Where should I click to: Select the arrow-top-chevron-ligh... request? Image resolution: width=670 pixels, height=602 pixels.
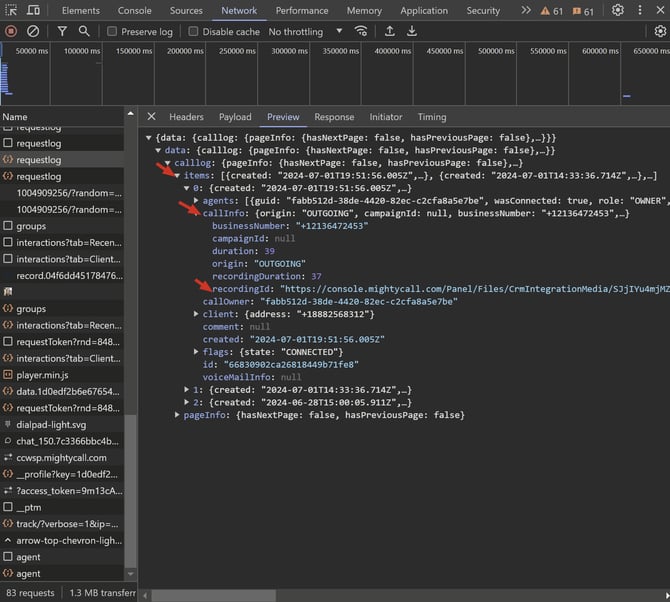62,540
